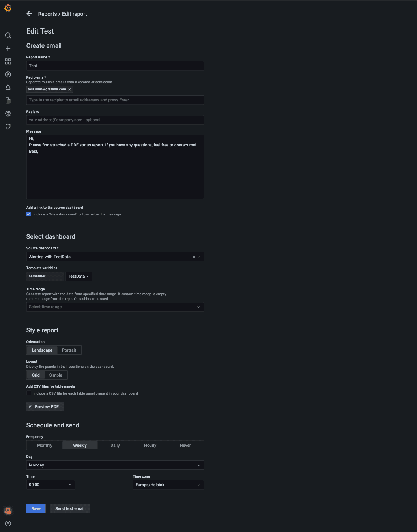Open the search icon in sidebar
This screenshot has height=532, width=417.
[x=8, y=36]
